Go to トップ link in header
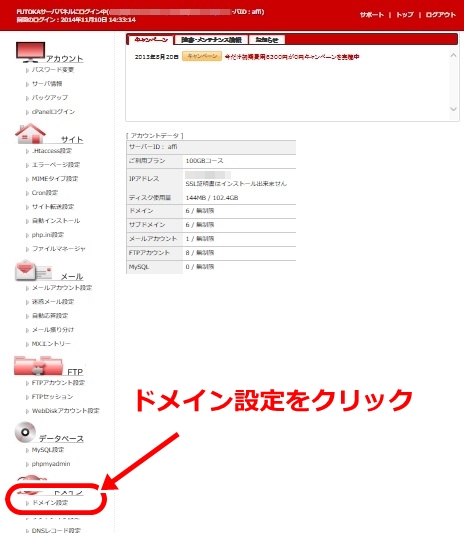This screenshot has width=464, height=533. (x=405, y=15)
